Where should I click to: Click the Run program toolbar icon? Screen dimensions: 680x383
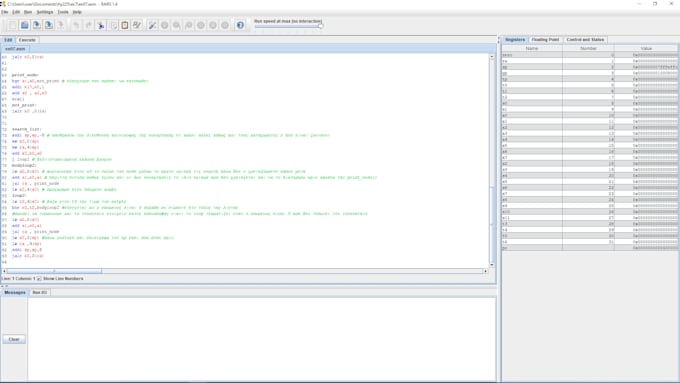click(164, 25)
